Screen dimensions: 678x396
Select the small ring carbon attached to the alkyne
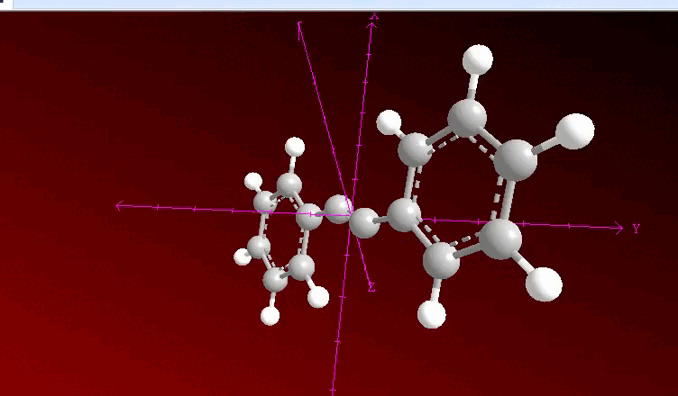pos(309,217)
